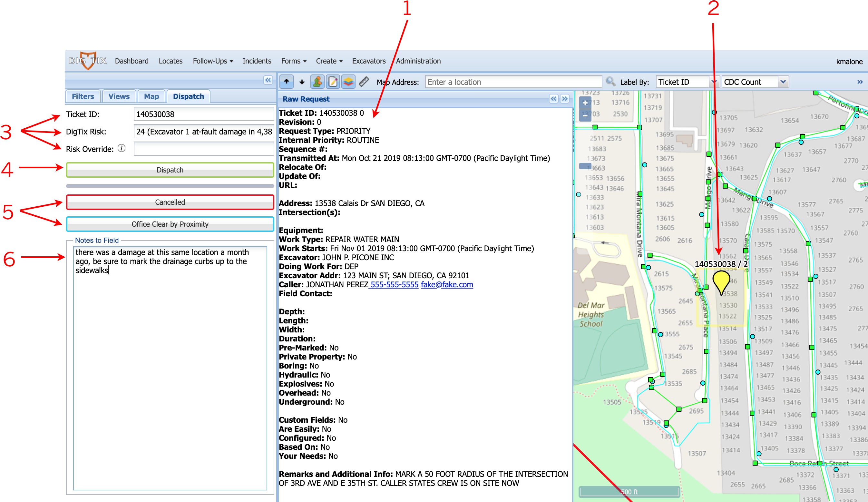
Task: Open the Follow-Ups menu
Action: pyautogui.click(x=212, y=61)
